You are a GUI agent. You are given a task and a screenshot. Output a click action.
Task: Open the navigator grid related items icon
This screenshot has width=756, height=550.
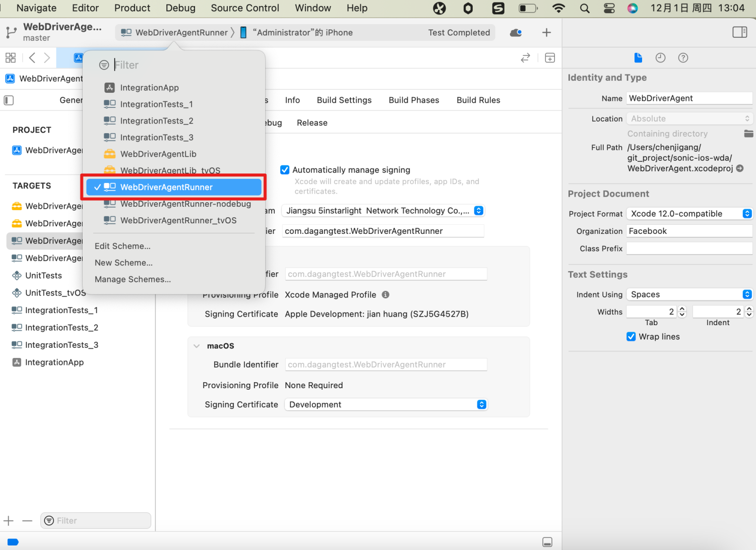coord(11,58)
